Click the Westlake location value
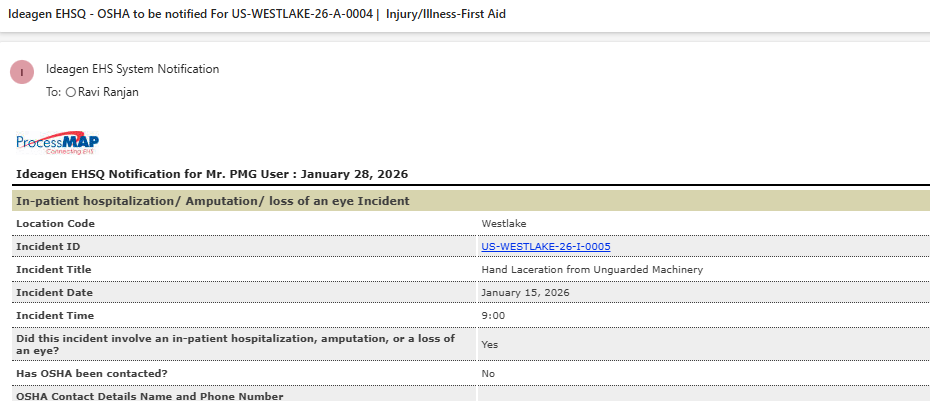 click(504, 224)
